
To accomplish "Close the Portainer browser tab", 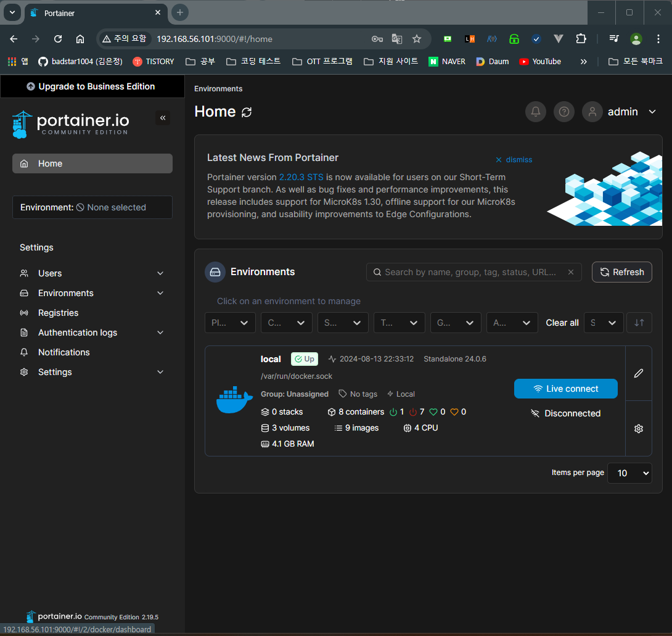I will (158, 12).
